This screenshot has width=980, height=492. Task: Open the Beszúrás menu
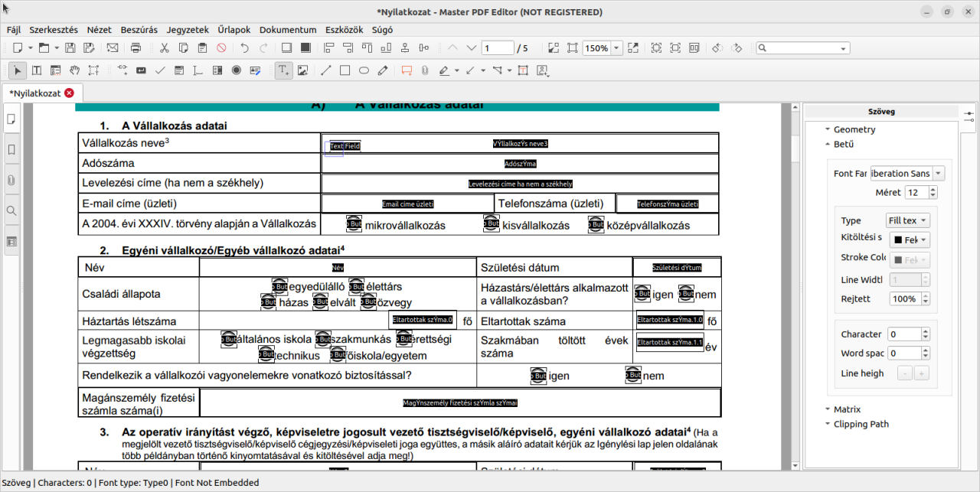pyautogui.click(x=139, y=30)
